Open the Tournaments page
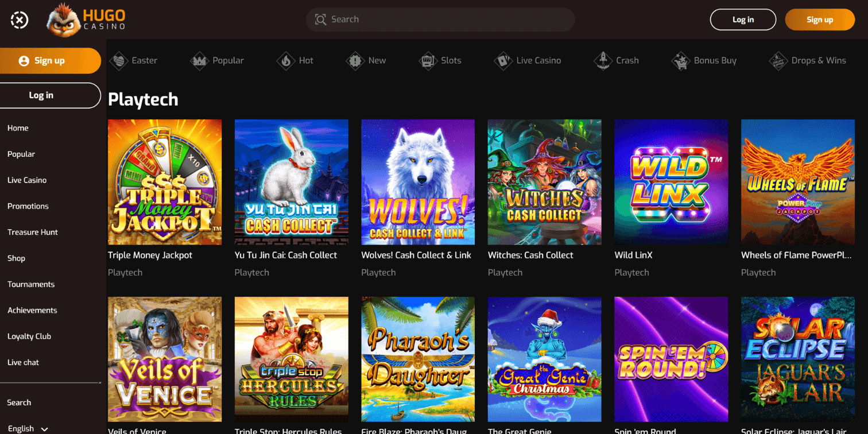Viewport: 868px width, 434px height. 31,284
